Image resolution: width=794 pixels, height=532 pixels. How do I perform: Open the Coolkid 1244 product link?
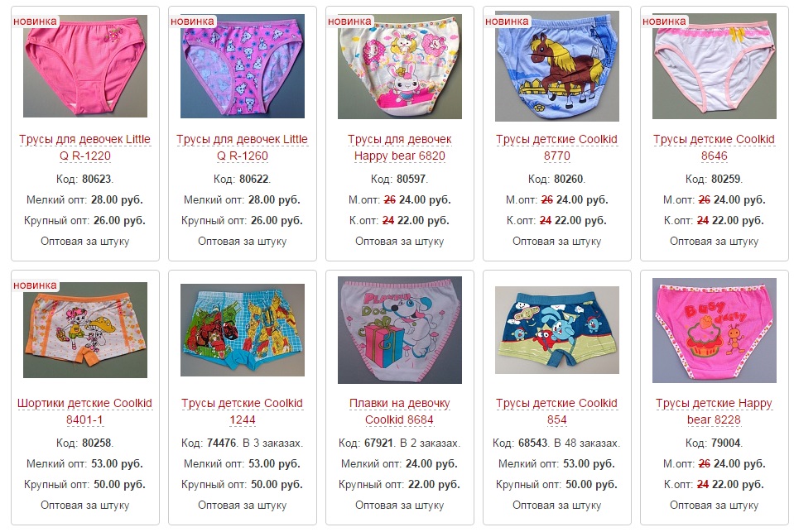click(x=242, y=411)
